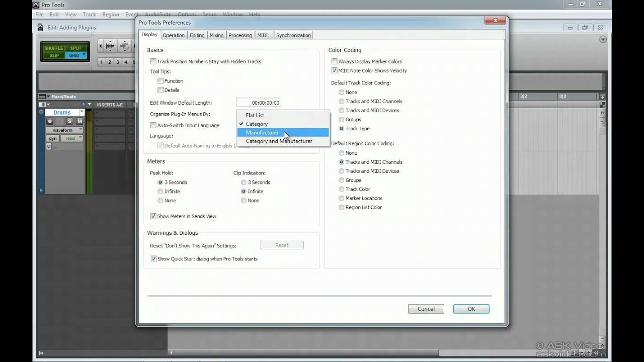The height and width of the screenshot is (362, 644).
Task: Enable Slip edit mode in Pro Tools
Action: pyautogui.click(x=54, y=55)
